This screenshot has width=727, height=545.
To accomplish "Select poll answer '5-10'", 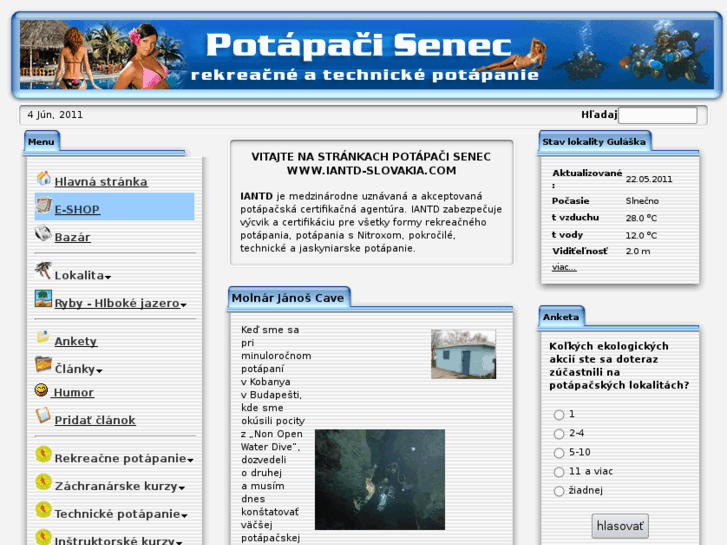I will 559,453.
